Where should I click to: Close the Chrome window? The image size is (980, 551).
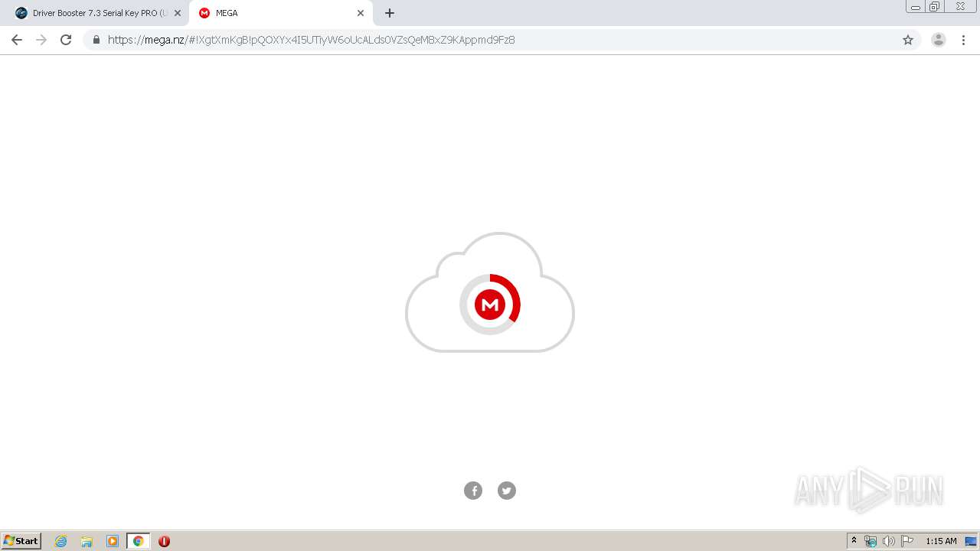click(x=960, y=6)
